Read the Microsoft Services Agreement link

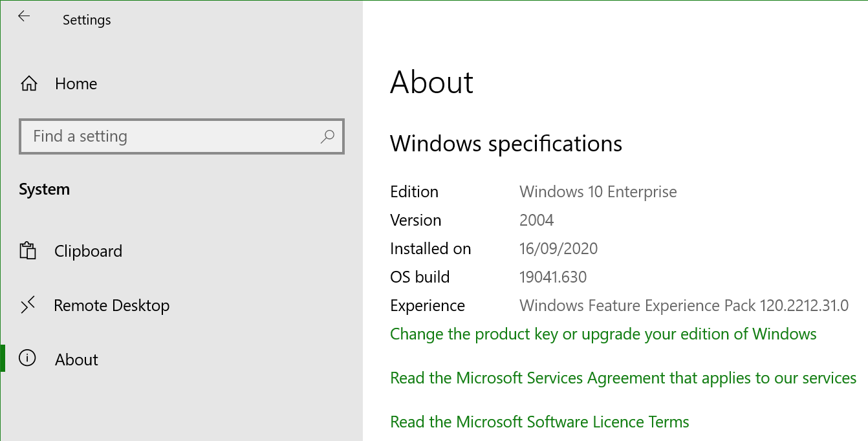[623, 378]
